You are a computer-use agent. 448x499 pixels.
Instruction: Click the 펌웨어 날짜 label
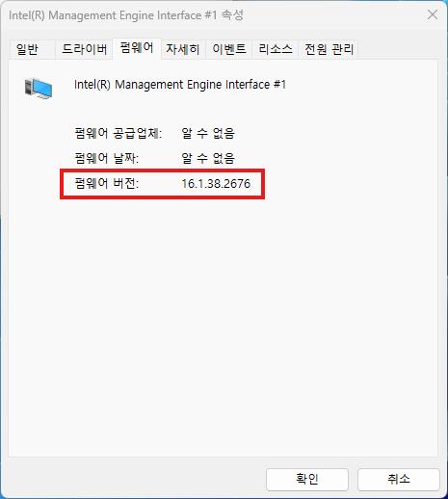pyautogui.click(x=106, y=158)
